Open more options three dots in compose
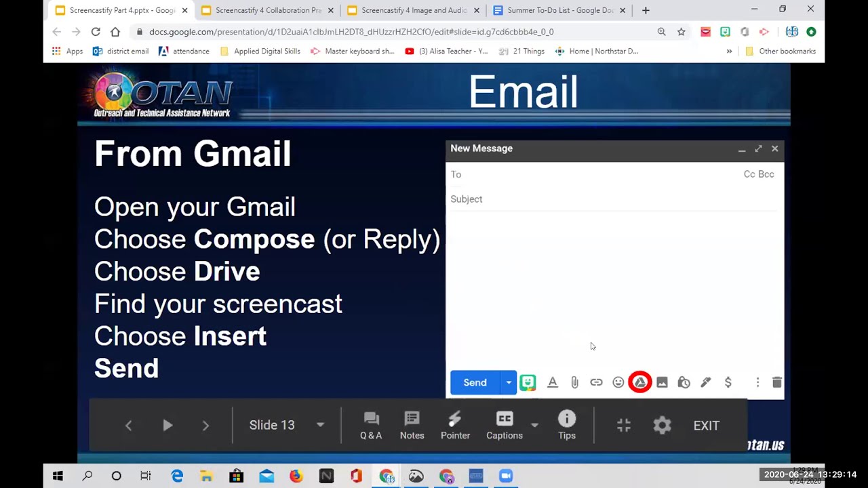Viewport: 868px width, 488px height. (757, 382)
